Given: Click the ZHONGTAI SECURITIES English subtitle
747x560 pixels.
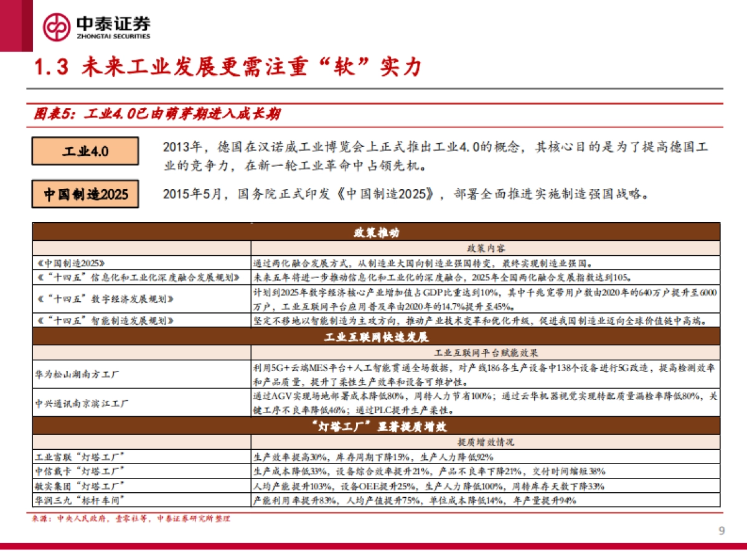Looking at the screenshot, I should [x=114, y=35].
